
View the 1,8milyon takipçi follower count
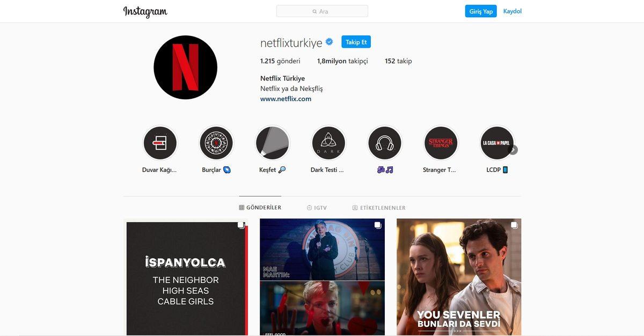pyautogui.click(x=341, y=61)
